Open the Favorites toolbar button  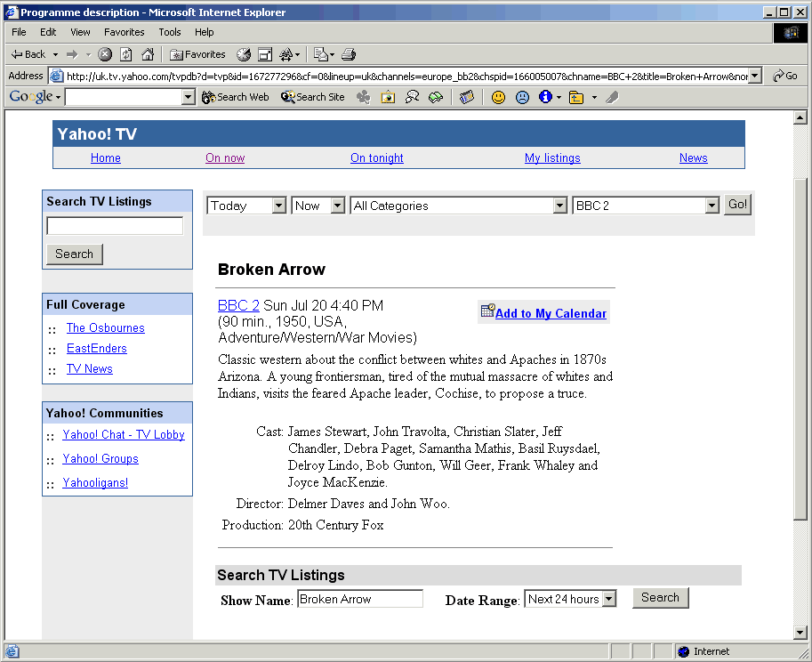[x=197, y=54]
